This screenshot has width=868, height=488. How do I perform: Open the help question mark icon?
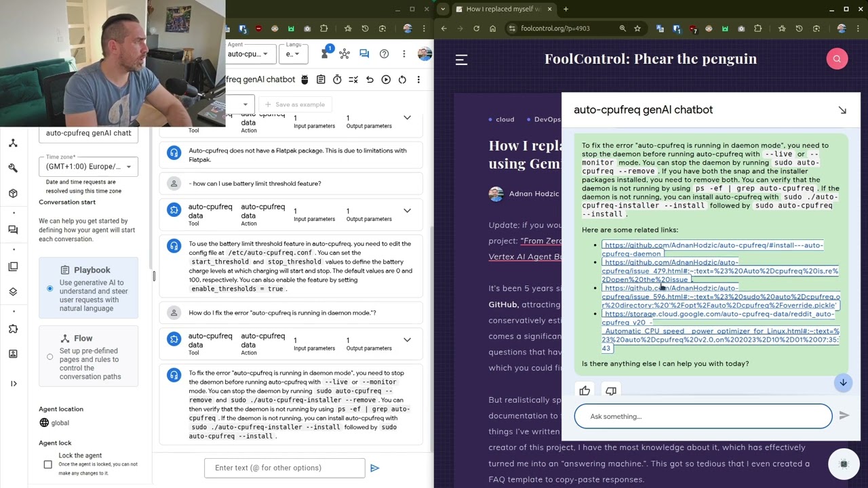[384, 54]
